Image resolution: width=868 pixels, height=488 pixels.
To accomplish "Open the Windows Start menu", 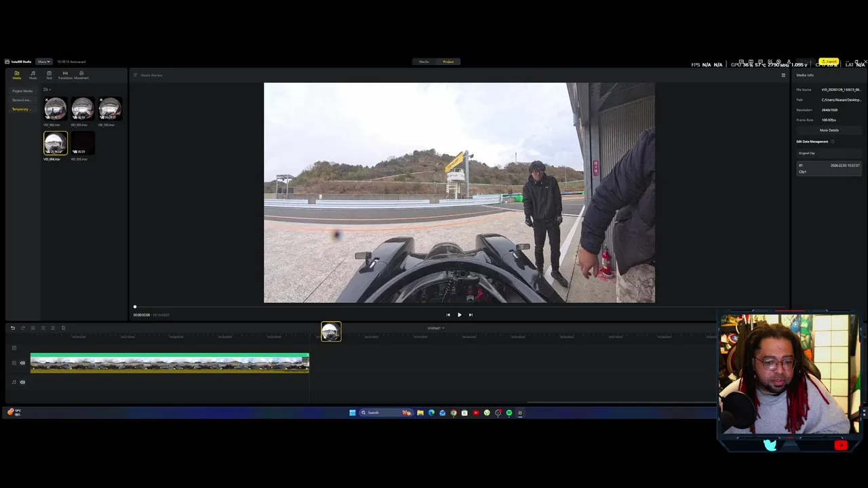I will click(x=353, y=413).
